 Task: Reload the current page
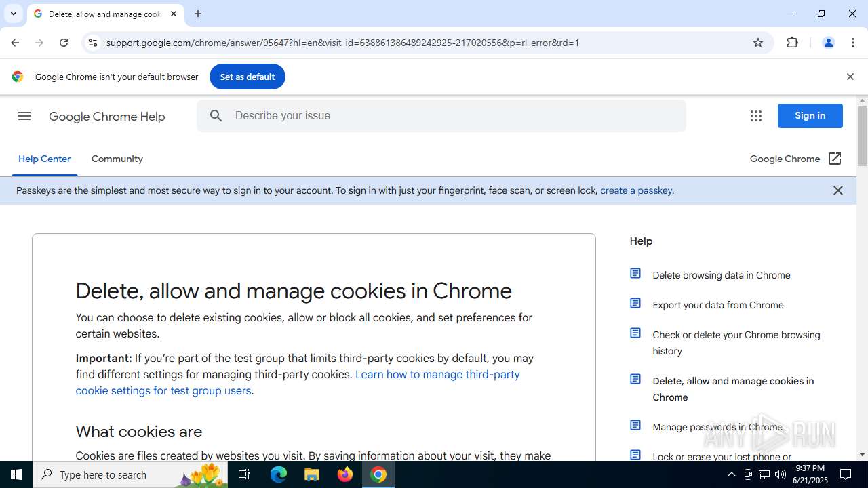click(64, 43)
